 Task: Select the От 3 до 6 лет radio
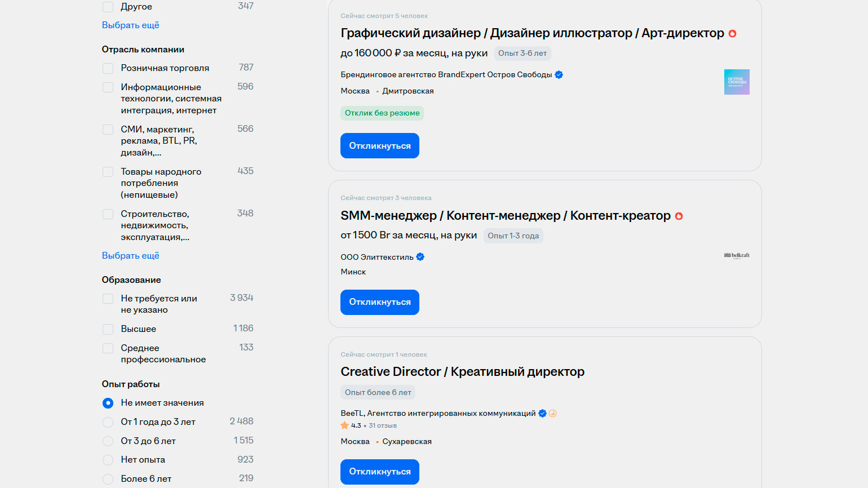click(x=108, y=441)
